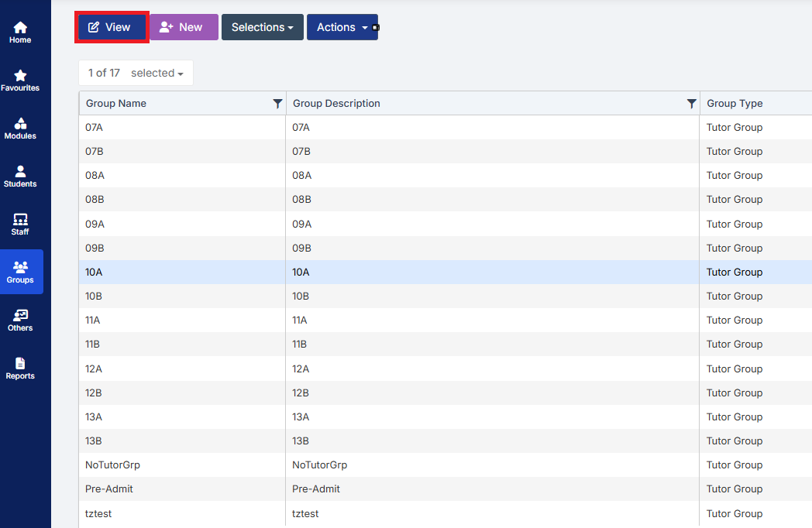This screenshot has width=812, height=528.
Task: Open the Students section icon
Action: click(19, 174)
